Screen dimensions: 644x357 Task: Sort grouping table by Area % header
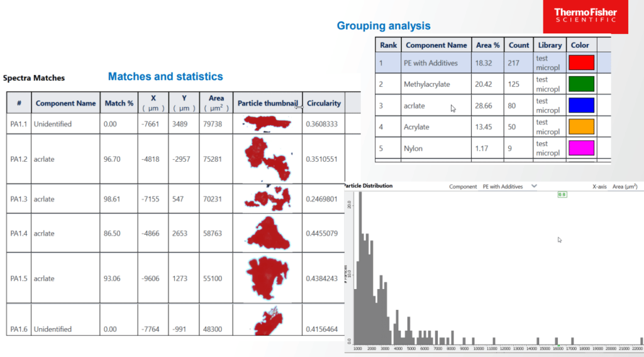tap(488, 45)
